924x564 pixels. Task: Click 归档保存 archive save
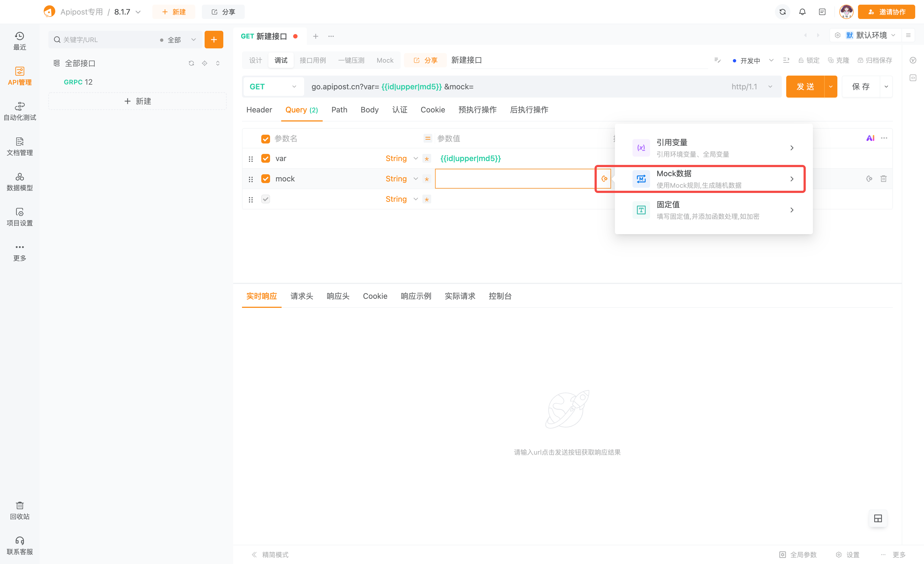[x=875, y=60]
